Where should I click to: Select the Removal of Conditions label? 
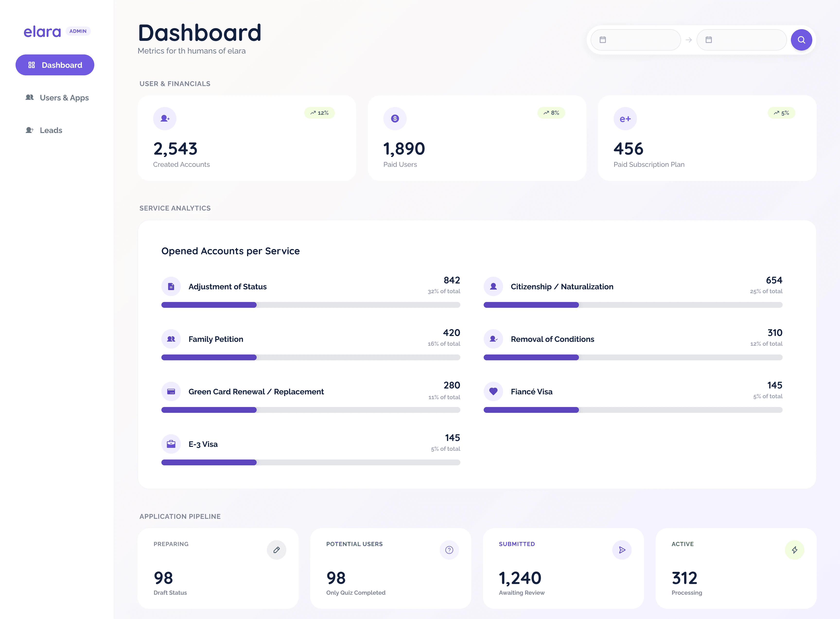tap(552, 339)
